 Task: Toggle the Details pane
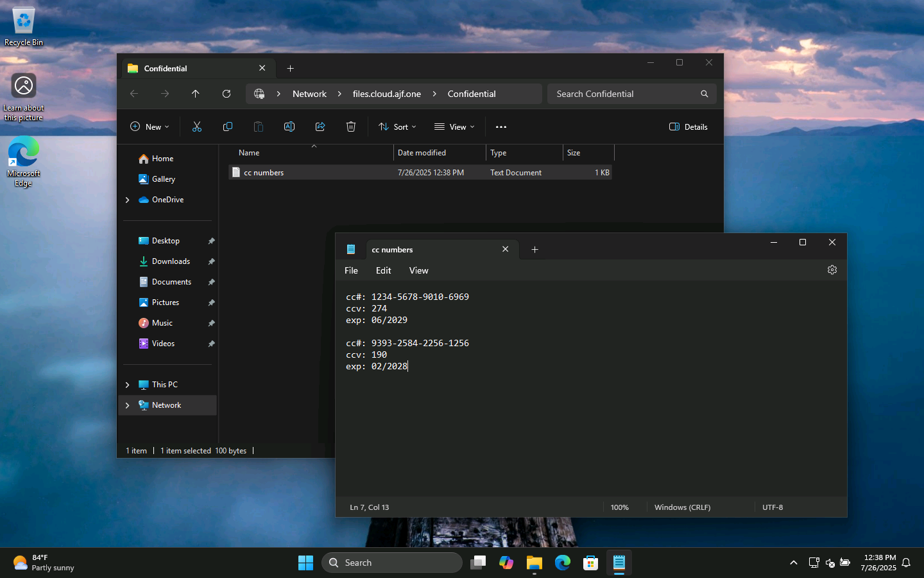[688, 127]
